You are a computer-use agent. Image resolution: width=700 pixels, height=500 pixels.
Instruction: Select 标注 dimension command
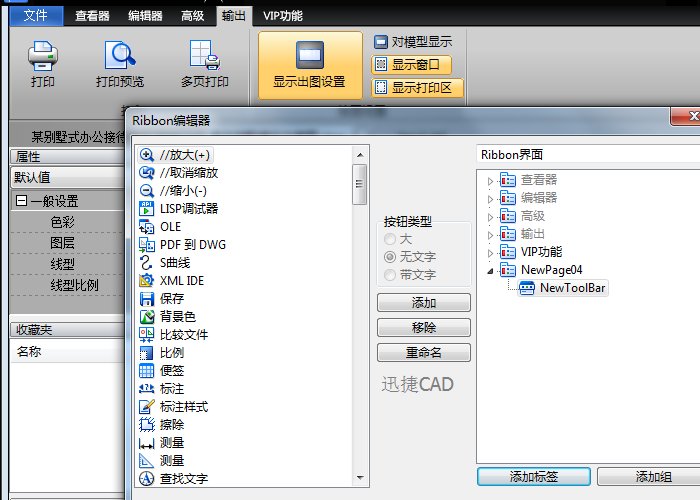point(161,388)
